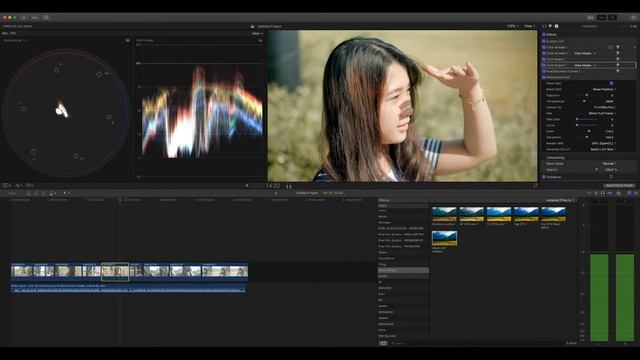Click the Import Media toolbar icon
640x360 pixels.
click(x=24, y=18)
